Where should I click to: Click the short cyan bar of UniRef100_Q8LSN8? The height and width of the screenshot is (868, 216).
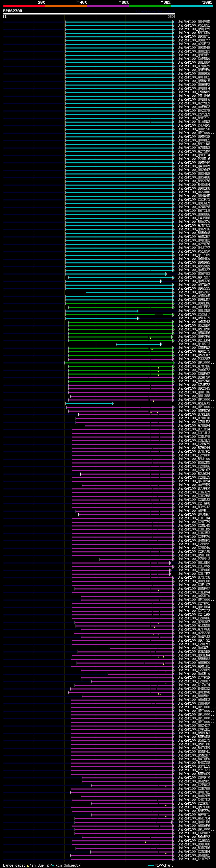[102, 311]
